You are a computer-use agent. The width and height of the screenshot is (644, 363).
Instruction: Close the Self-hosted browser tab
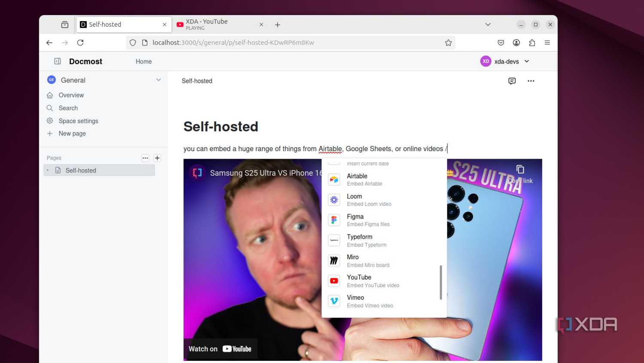click(165, 25)
